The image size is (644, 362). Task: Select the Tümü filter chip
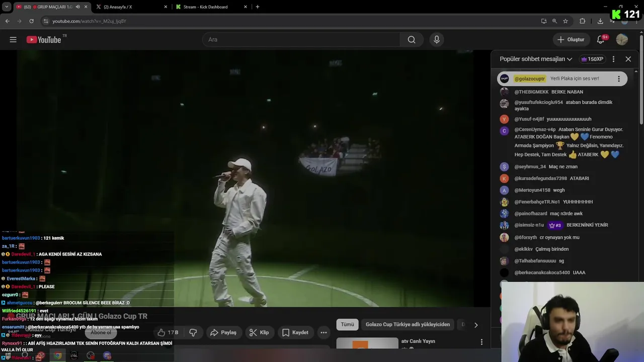pyautogui.click(x=348, y=325)
